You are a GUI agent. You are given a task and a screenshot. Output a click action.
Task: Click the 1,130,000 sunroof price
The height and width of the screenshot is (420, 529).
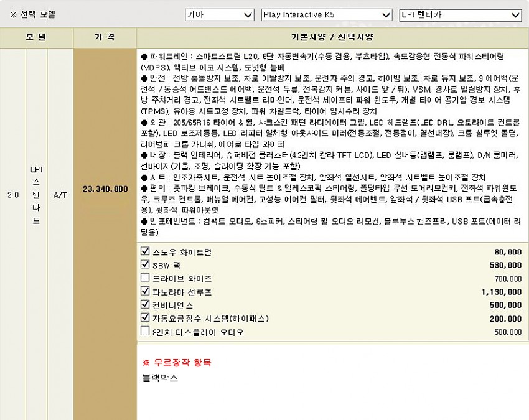(501, 291)
